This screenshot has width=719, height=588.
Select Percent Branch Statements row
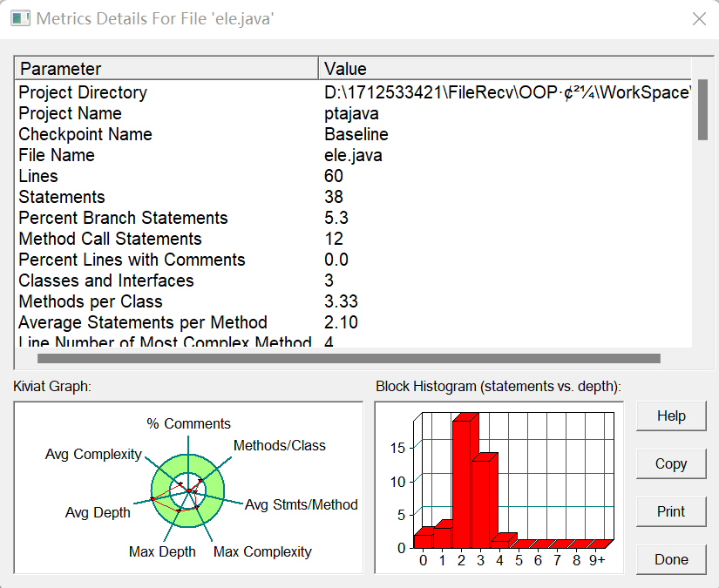tap(353, 218)
